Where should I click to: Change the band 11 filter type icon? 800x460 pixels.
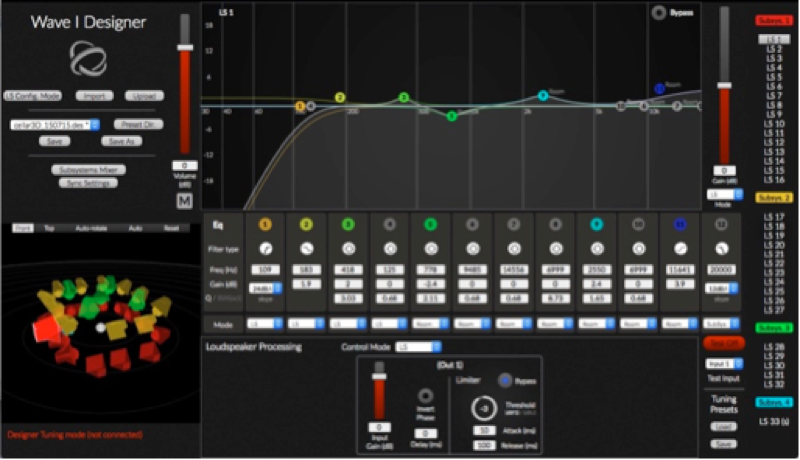coord(680,249)
